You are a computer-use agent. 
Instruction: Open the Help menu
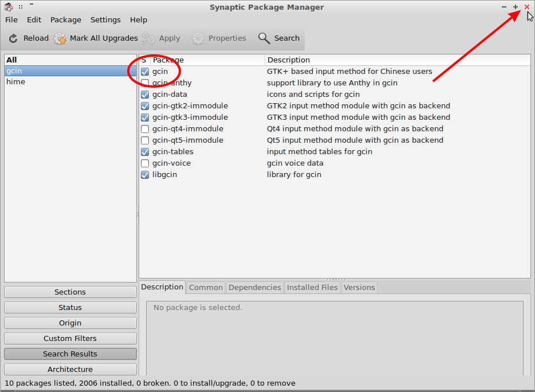(139, 20)
